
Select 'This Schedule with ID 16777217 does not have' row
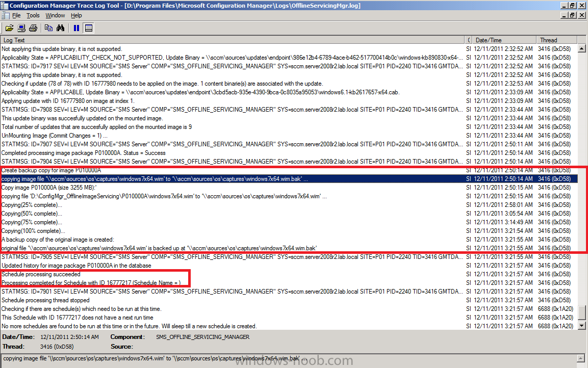click(x=289, y=318)
